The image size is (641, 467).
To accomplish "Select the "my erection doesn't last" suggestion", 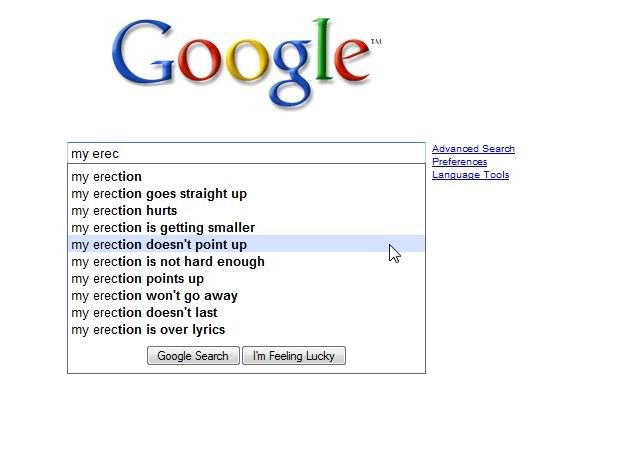I will click(x=144, y=313).
